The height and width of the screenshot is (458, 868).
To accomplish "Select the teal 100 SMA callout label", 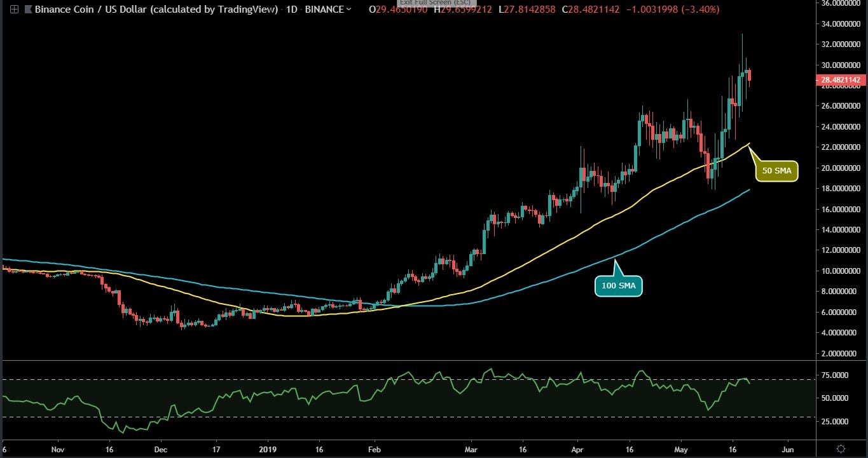I will click(x=618, y=285).
